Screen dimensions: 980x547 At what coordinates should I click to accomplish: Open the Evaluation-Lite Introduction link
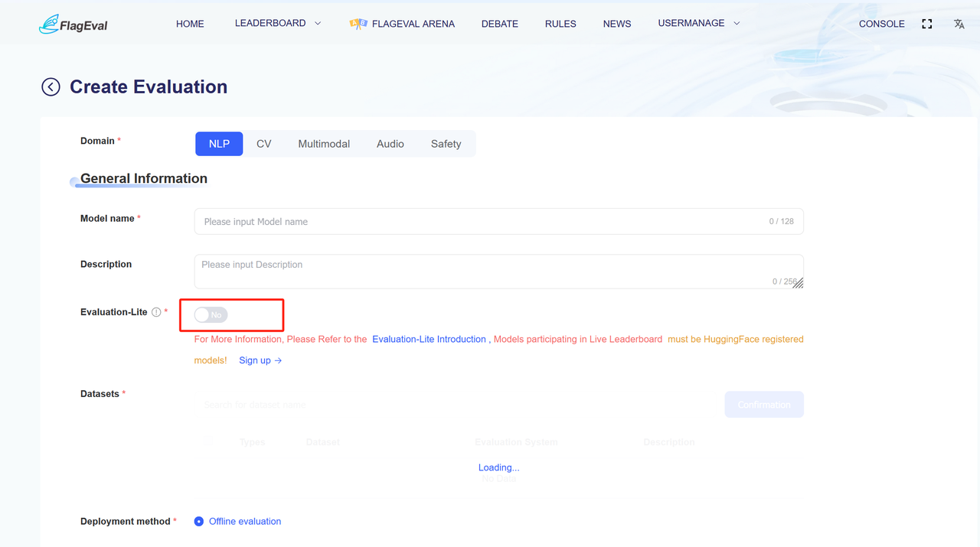(x=429, y=339)
